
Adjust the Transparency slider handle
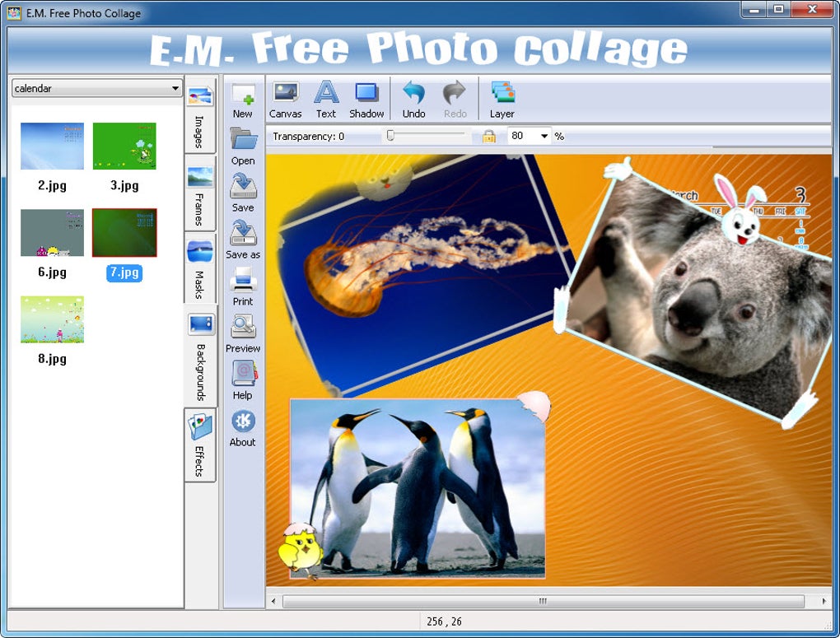pos(390,136)
